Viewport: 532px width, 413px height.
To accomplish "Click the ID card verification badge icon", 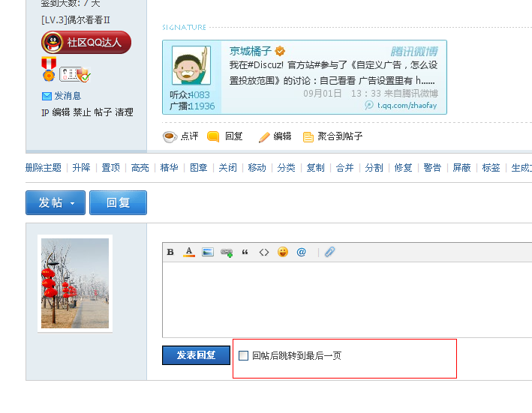I will click(75, 74).
